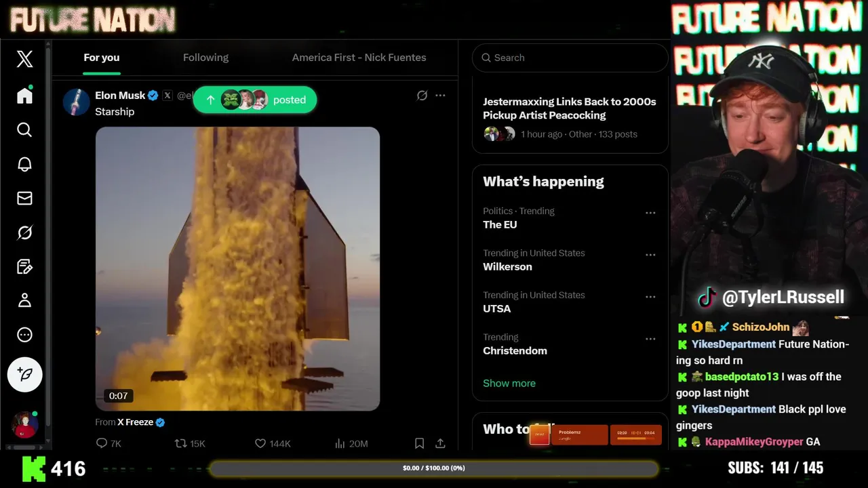Viewport: 868px width, 488px height.
Task: Click chat username KappaMikeyGroyper
Action: click(754, 441)
